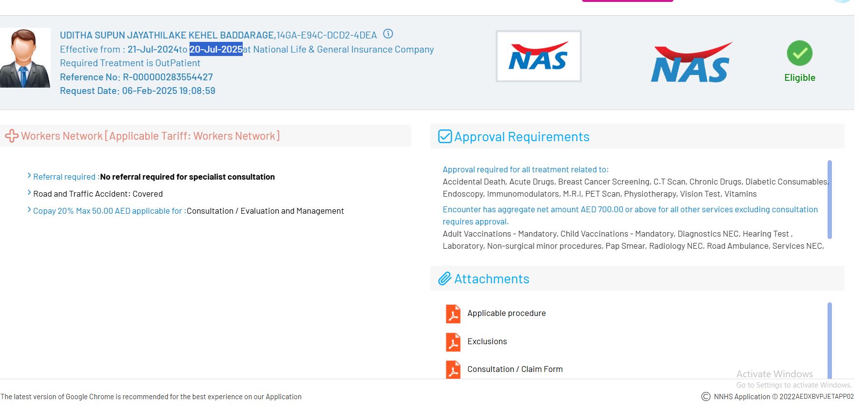Click the Copay 20% Max 50.00 AED label

click(x=110, y=211)
